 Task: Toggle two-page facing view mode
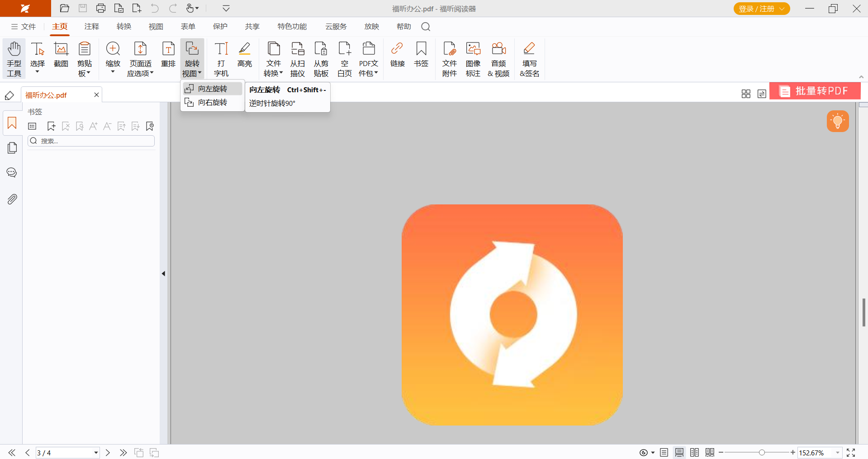(694, 453)
